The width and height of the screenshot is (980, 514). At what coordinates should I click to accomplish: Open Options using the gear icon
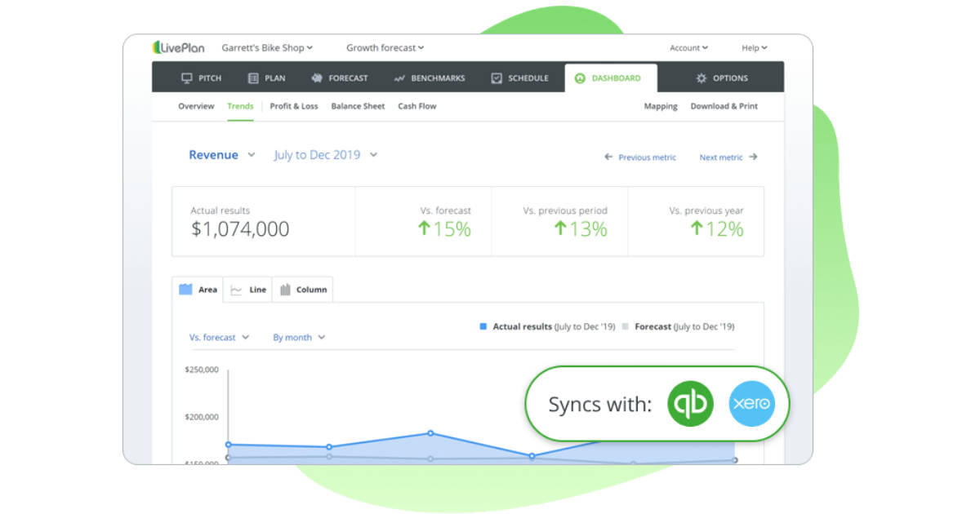click(x=701, y=78)
